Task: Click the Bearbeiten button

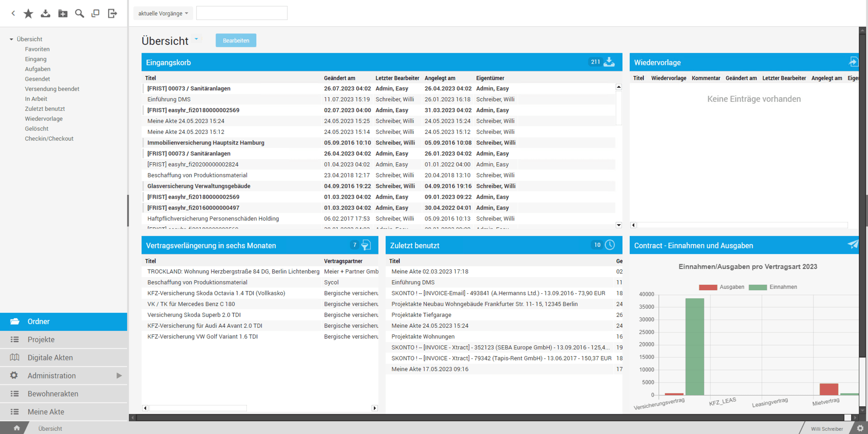Action: (236, 41)
